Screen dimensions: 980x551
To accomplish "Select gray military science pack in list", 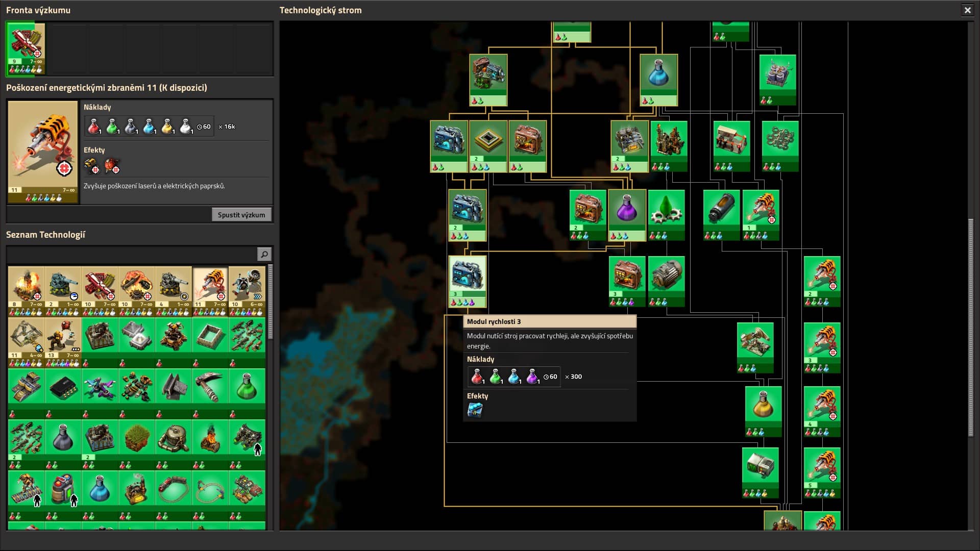I will tap(63, 444).
